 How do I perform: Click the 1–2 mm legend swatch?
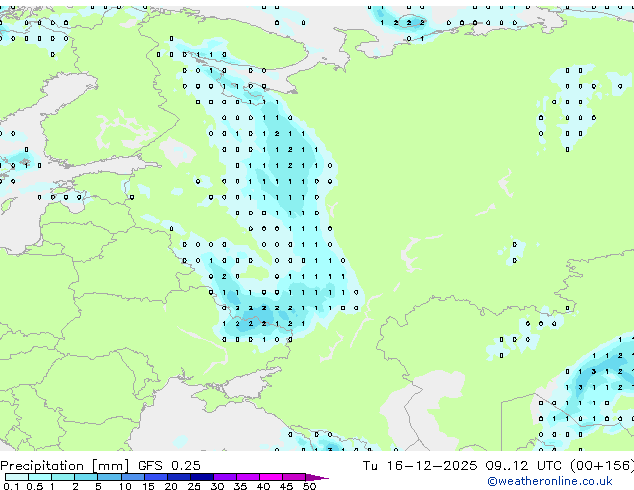pyautogui.click(x=63, y=477)
